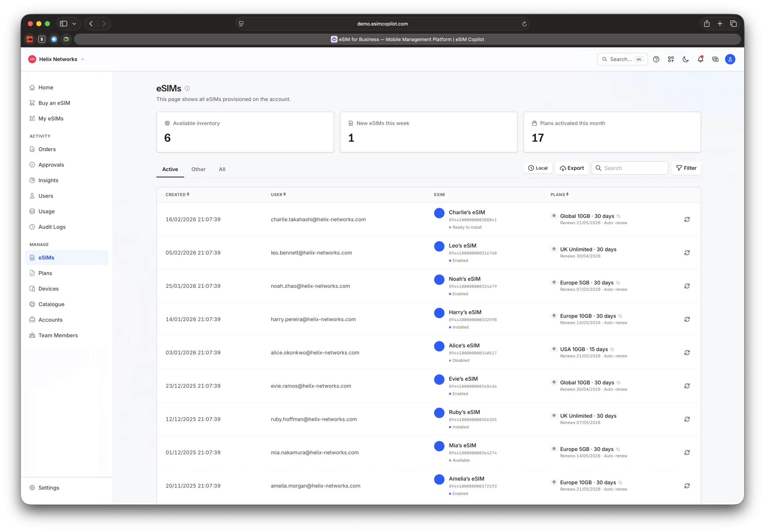The height and width of the screenshot is (532, 765).
Task: Open Users page in sidebar
Action: [x=67, y=196]
